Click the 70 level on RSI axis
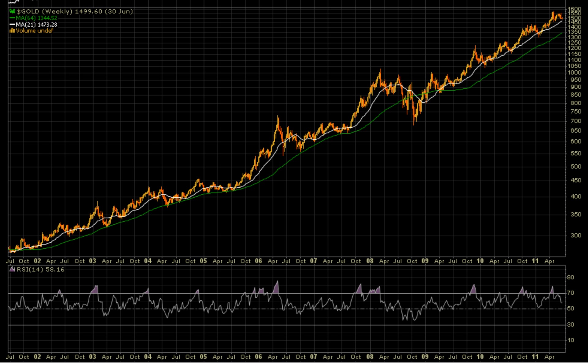The image size is (588, 364). 571,294
